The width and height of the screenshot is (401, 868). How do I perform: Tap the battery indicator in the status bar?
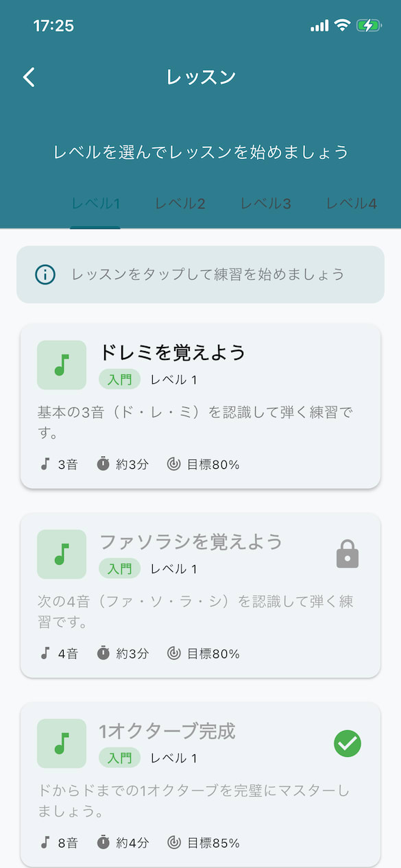click(x=368, y=25)
